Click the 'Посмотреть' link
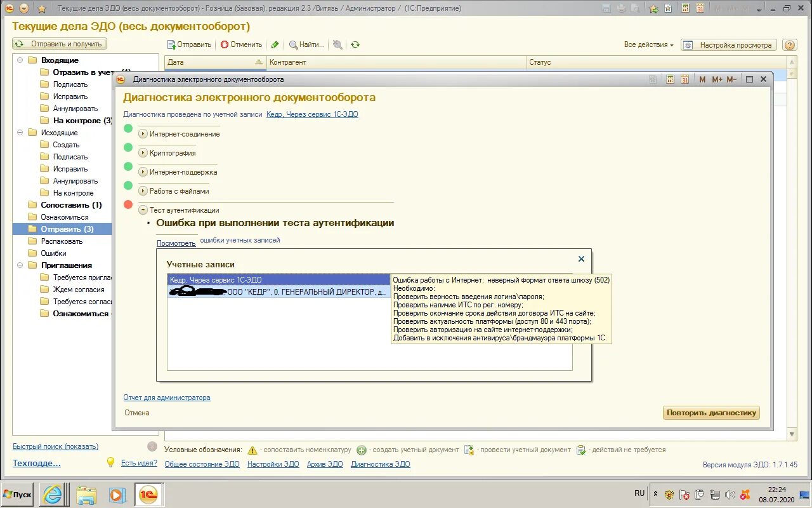Image resolution: width=812 pixels, height=508 pixels. pyautogui.click(x=176, y=243)
